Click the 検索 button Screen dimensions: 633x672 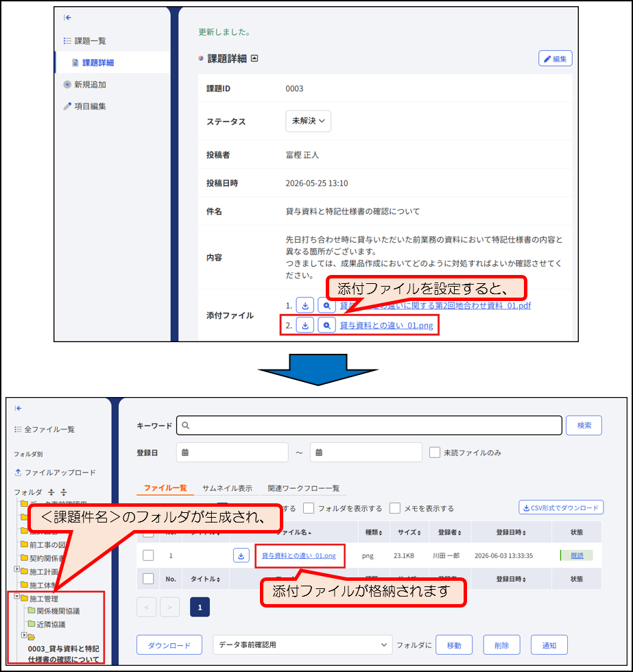pyautogui.click(x=584, y=425)
